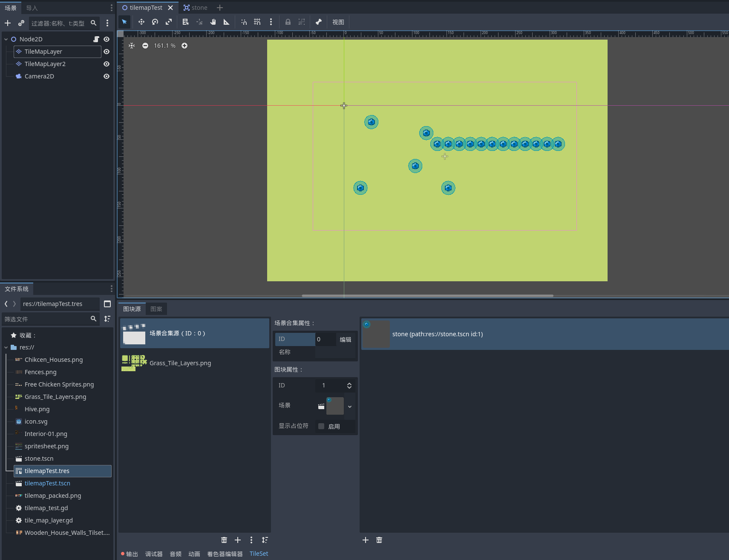Click the 视图 view menu button
The width and height of the screenshot is (729, 560).
coord(338,22)
